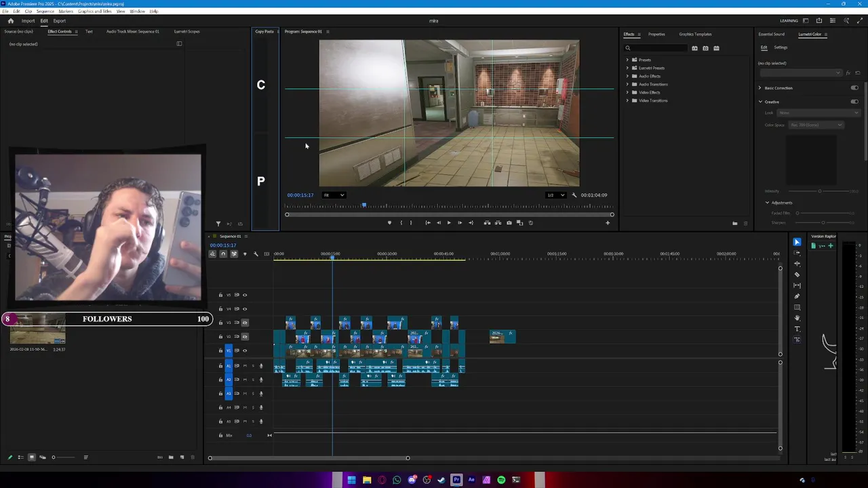Image resolution: width=868 pixels, height=488 pixels.
Task: Expand the Video Effects folder
Action: point(627,92)
